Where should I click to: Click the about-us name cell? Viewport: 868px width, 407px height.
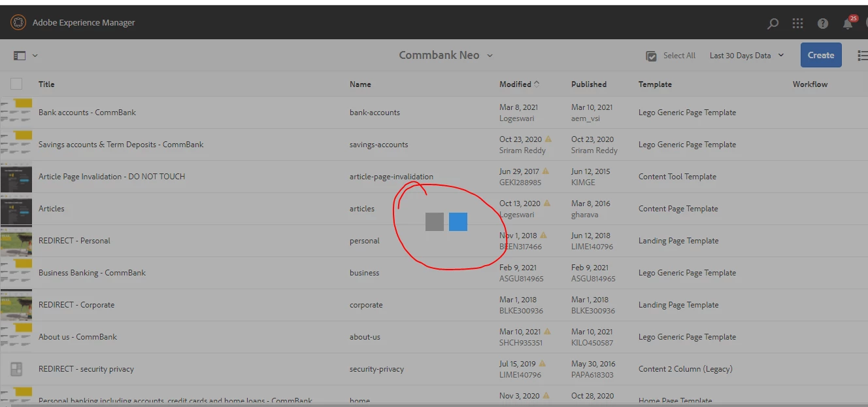pyautogui.click(x=365, y=337)
